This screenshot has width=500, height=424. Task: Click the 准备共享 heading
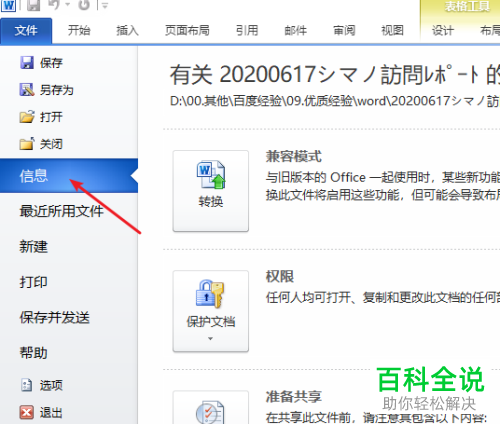(x=294, y=397)
